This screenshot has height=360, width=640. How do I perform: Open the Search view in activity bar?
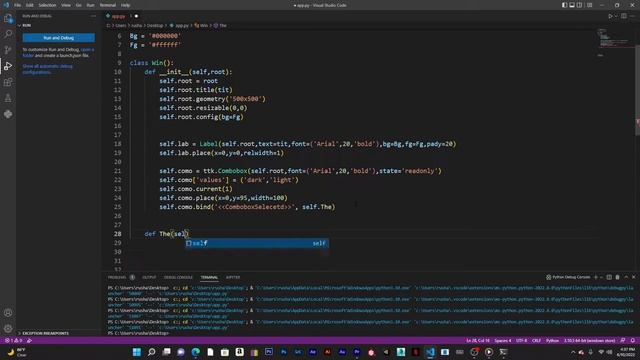(x=8, y=34)
